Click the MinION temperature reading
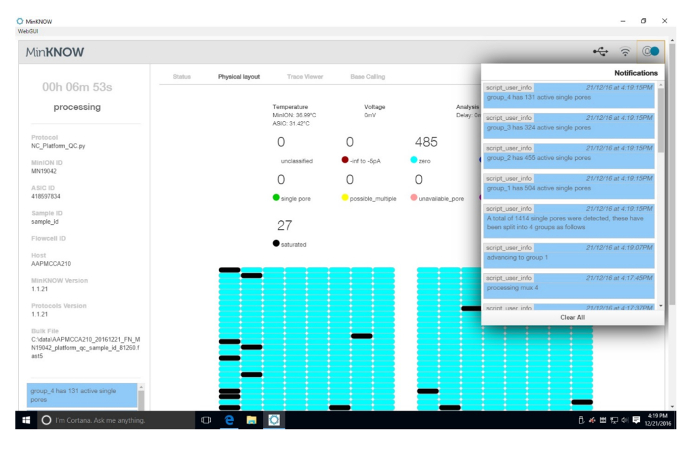700x454 pixels. pyautogui.click(x=294, y=115)
